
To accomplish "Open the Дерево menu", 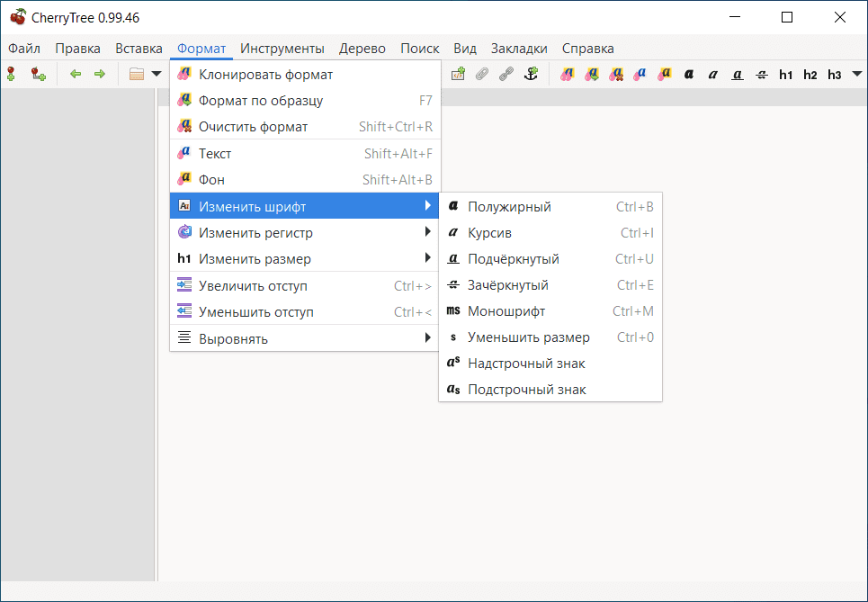I will [362, 49].
